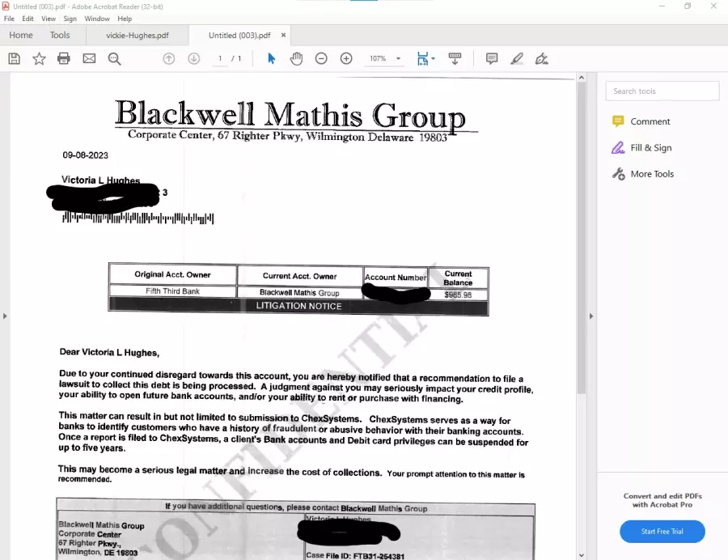728x560 pixels.
Task: Zoom out with the minus icon
Action: tap(321, 58)
